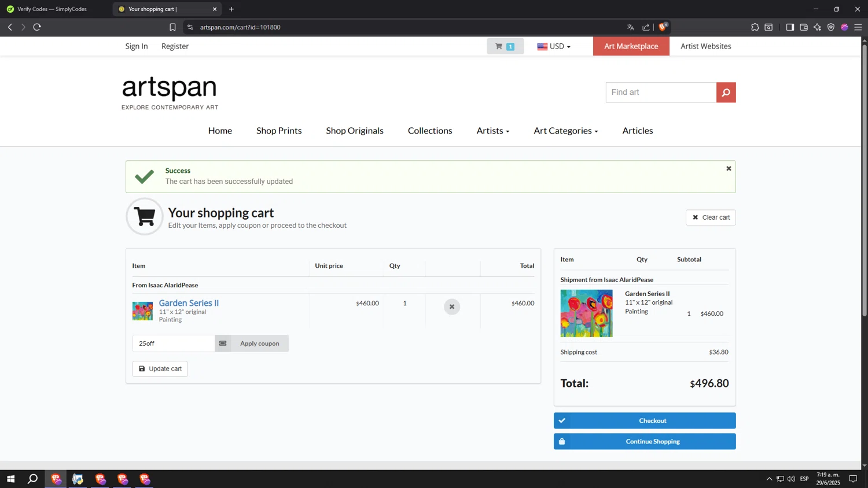The image size is (868, 488).
Task: Open the Brave VPN shield icon
Action: click(831, 27)
